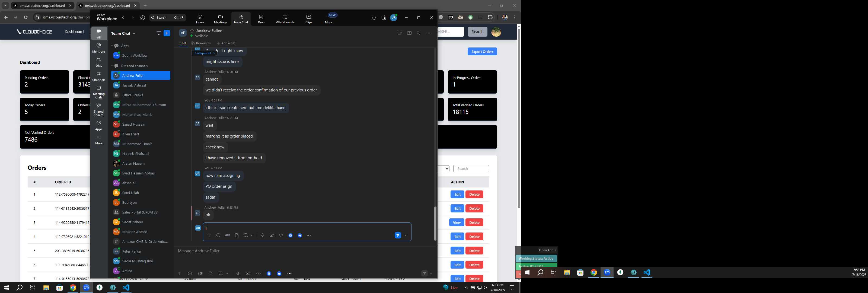The height and width of the screenshot is (293, 868).
Task: Open Shared spaces in Zoom sidebar
Action: pos(99,110)
